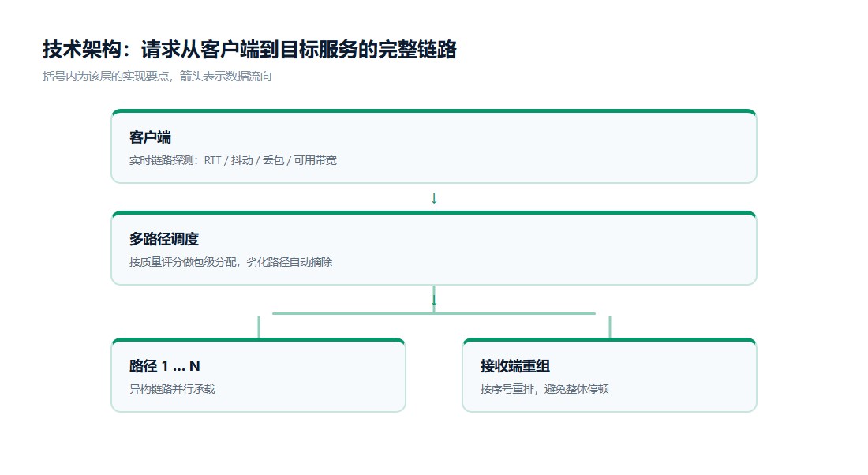Viewport: 868px width, 475px height.
Task: Select the 接收端重组 heading
Action: point(514,366)
